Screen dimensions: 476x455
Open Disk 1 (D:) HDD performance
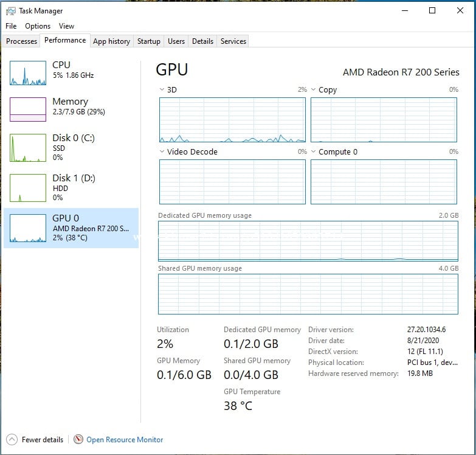(73, 187)
